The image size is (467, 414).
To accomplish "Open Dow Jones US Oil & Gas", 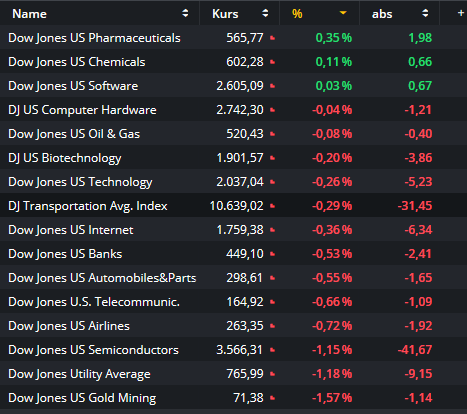I will [74, 134].
